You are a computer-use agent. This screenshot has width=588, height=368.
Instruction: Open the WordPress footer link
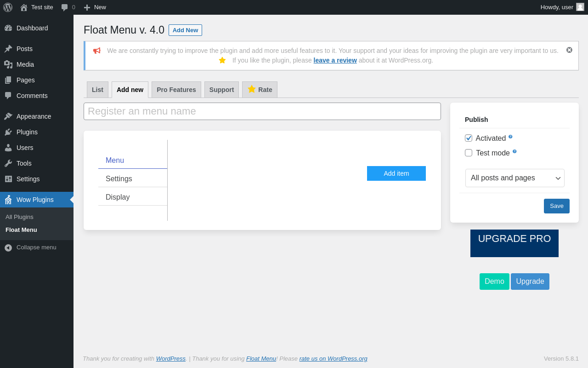pyautogui.click(x=171, y=358)
